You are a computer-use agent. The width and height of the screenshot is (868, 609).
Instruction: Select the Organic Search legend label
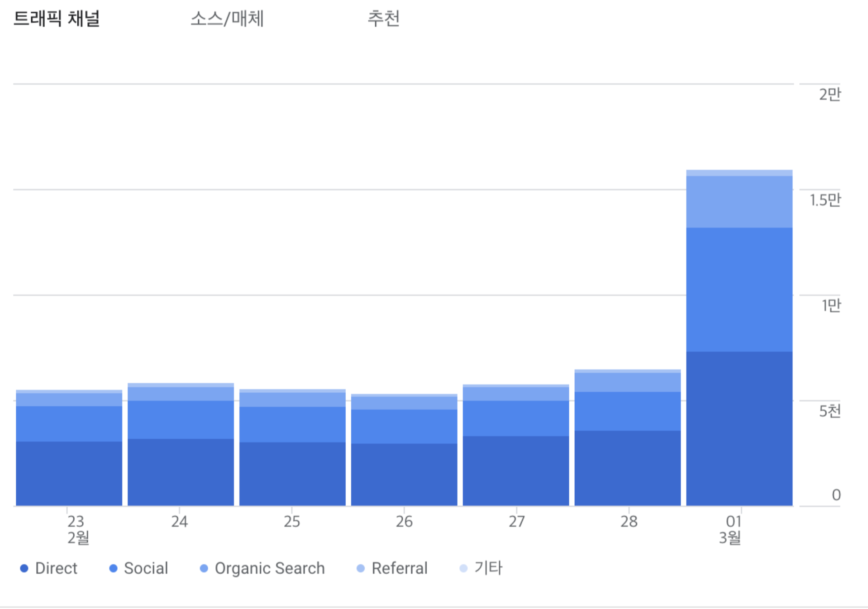click(x=270, y=568)
